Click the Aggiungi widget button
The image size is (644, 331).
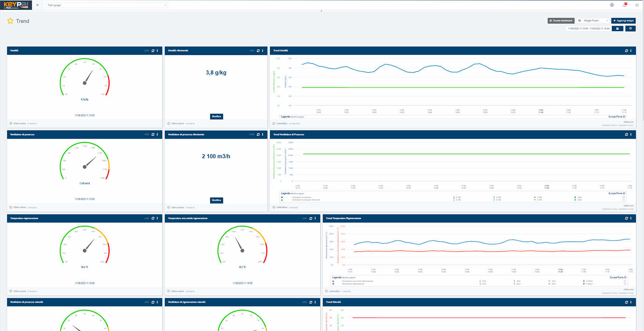tap(623, 21)
